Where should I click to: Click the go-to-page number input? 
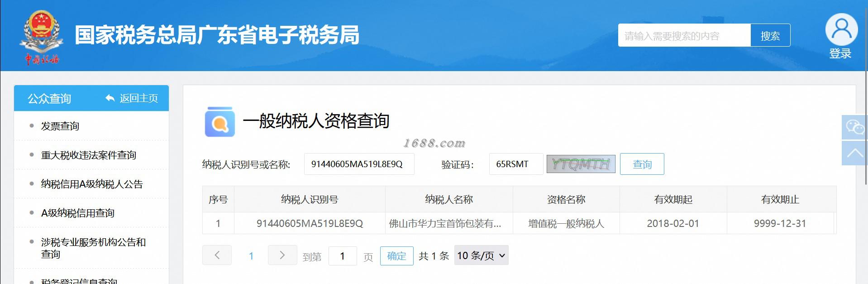click(x=343, y=256)
